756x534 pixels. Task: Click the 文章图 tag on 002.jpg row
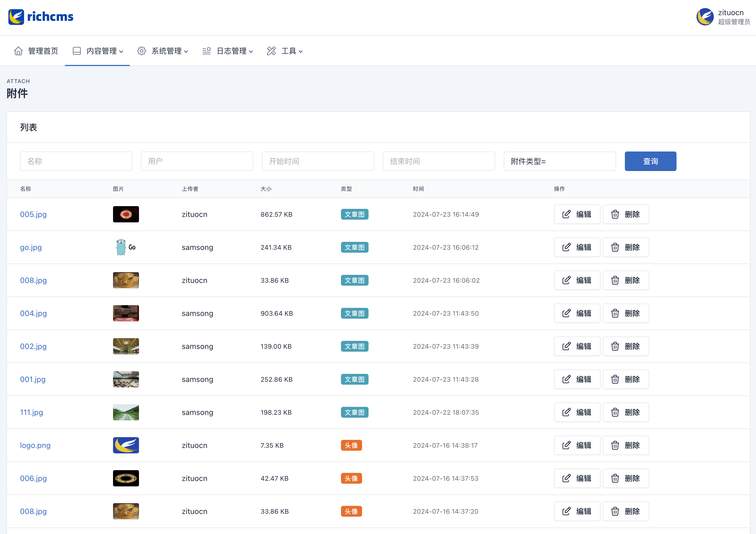355,346
